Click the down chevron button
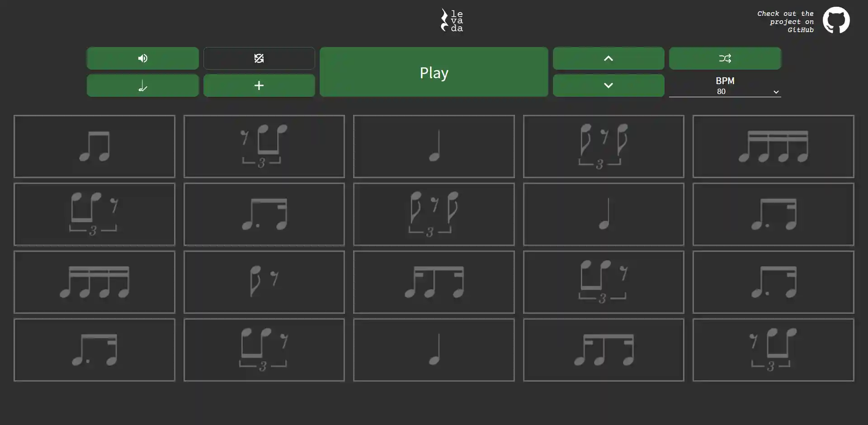 (x=608, y=85)
